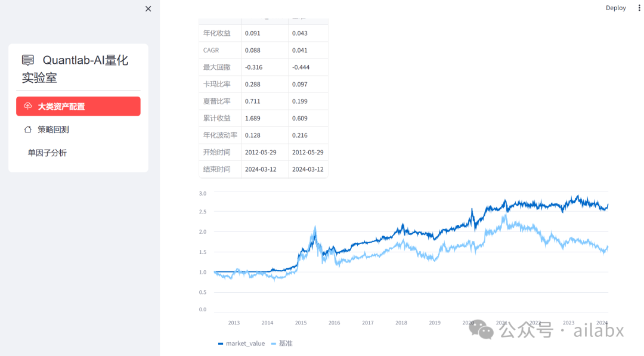Select the 大类资产配置 menu item
The height and width of the screenshot is (356, 644).
tap(78, 106)
